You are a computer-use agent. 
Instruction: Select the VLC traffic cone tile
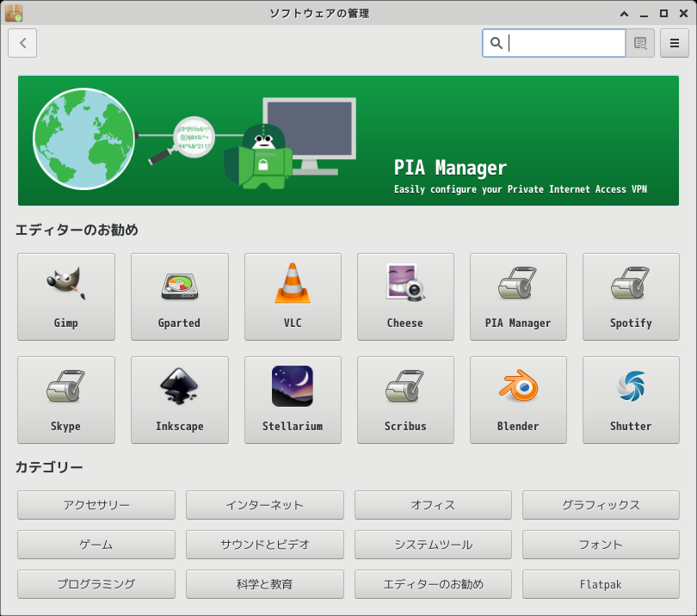(x=293, y=297)
